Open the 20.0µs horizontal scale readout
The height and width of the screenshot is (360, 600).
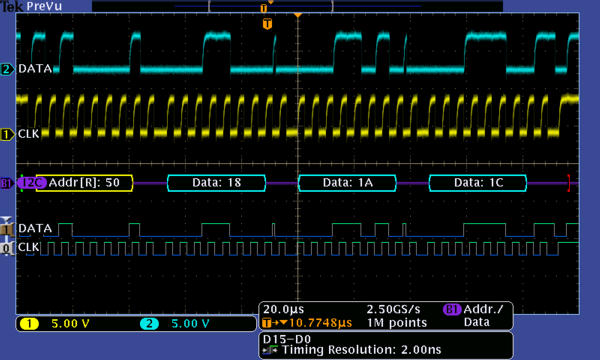(x=284, y=309)
